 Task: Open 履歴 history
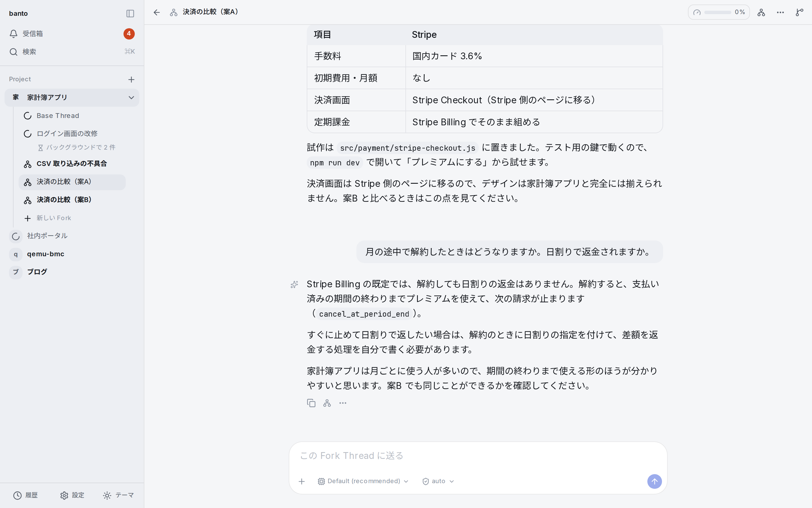[25, 495]
